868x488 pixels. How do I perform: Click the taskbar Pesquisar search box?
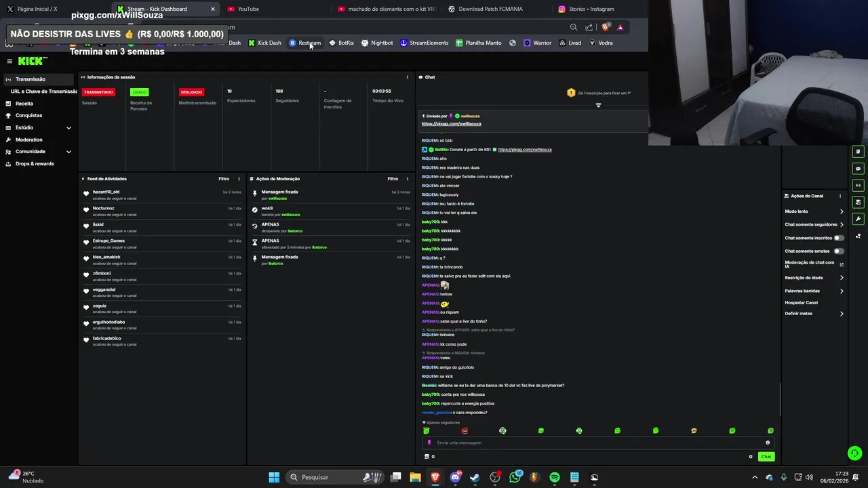(x=336, y=477)
